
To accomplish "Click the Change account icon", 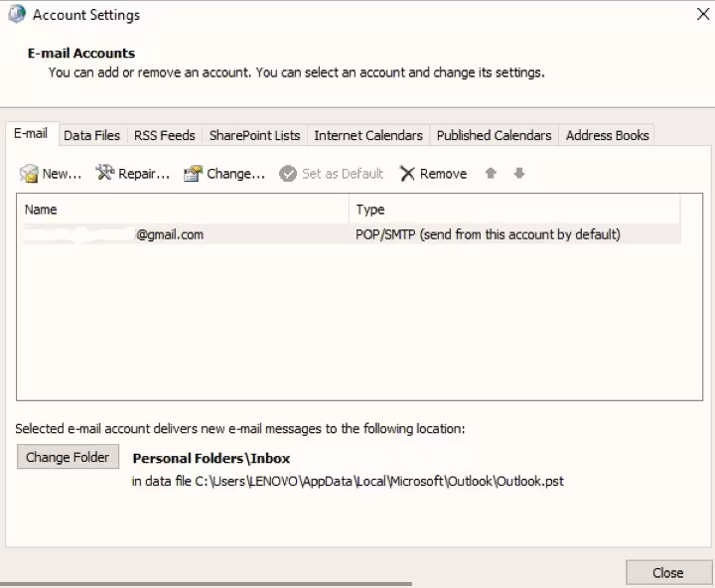I will pos(193,174).
